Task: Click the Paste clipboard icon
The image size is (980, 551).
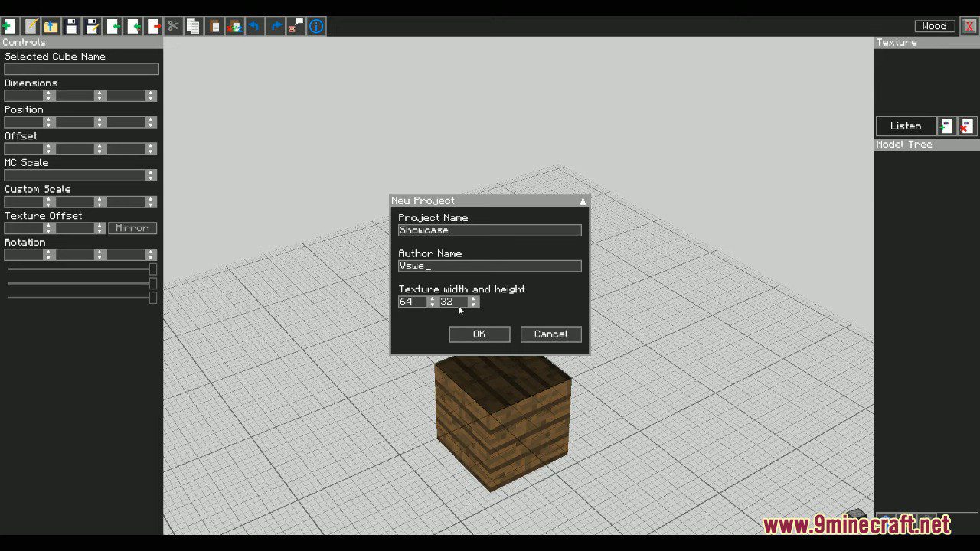Action: pyautogui.click(x=214, y=27)
